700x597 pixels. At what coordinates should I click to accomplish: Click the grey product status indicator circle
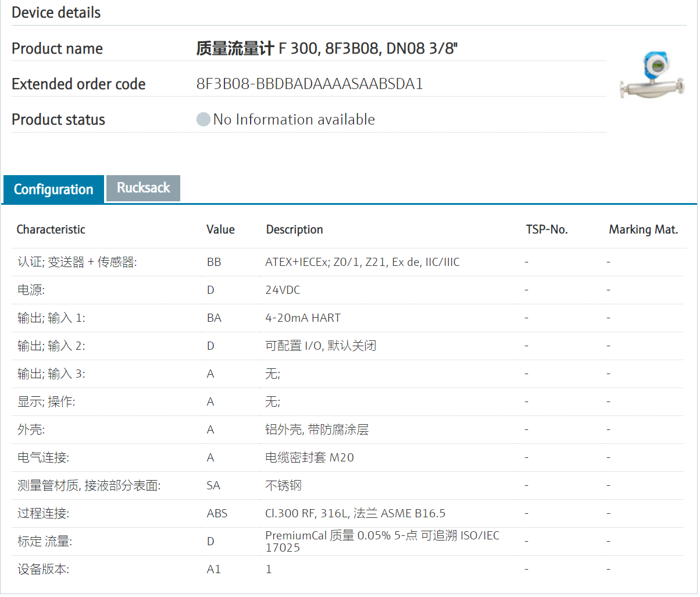coord(203,120)
